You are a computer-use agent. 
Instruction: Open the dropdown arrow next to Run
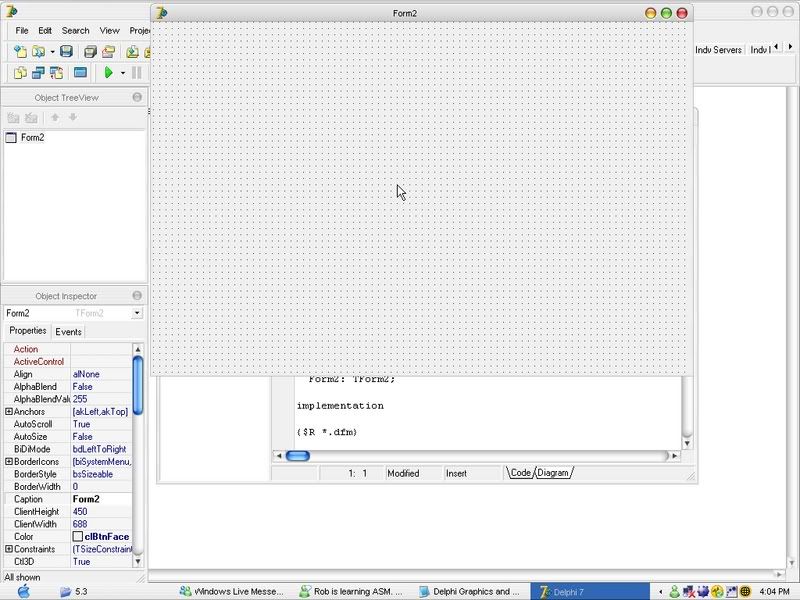[x=123, y=73]
